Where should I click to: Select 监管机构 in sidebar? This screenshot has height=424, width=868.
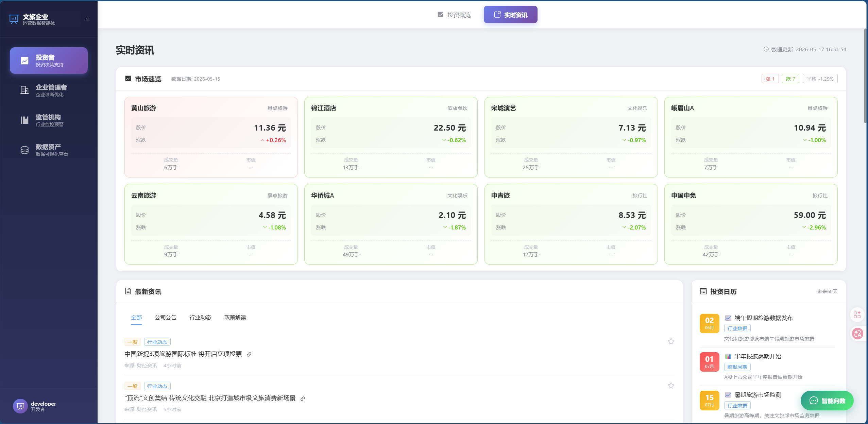[x=49, y=120]
